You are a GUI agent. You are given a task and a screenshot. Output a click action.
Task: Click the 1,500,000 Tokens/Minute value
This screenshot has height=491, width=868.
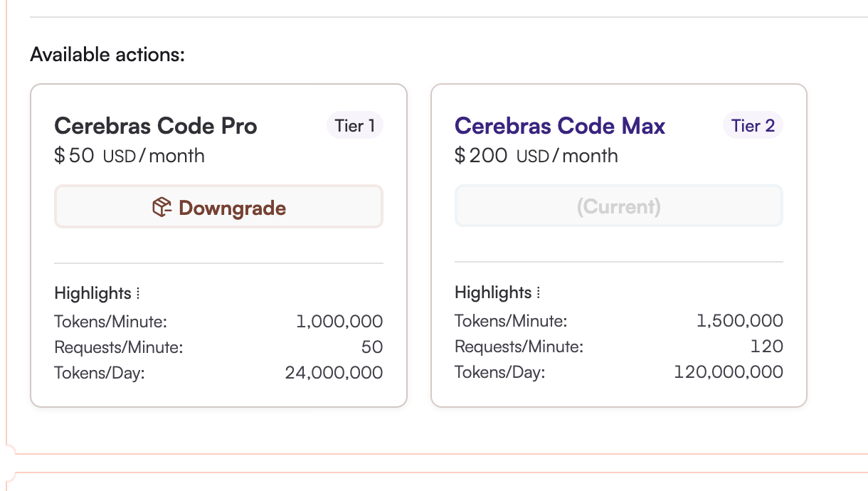tap(739, 321)
